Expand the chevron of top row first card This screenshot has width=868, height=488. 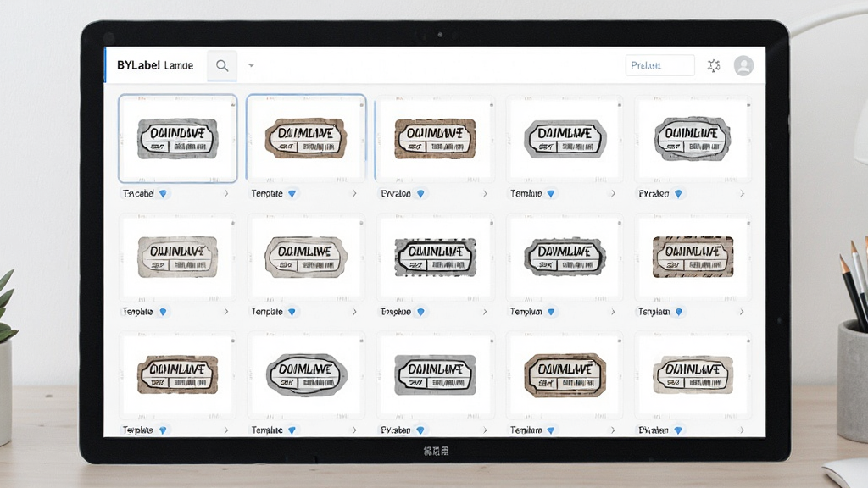click(225, 194)
